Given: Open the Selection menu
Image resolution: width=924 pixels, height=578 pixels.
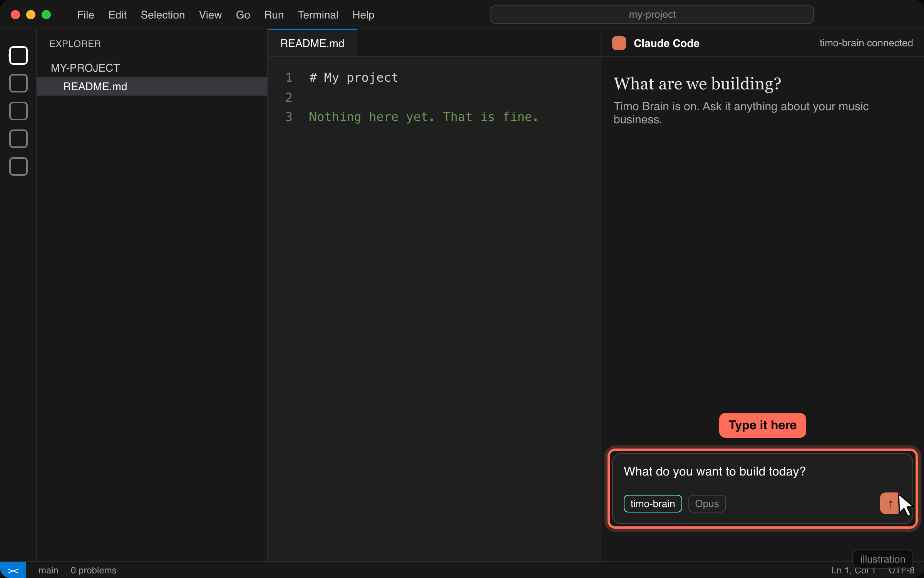Looking at the screenshot, I should pyautogui.click(x=162, y=15).
